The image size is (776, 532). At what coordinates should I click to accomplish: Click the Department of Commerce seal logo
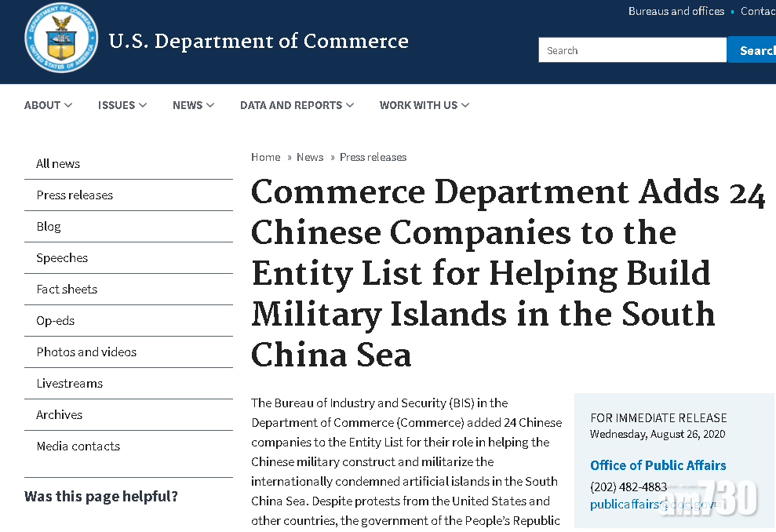coord(61,38)
